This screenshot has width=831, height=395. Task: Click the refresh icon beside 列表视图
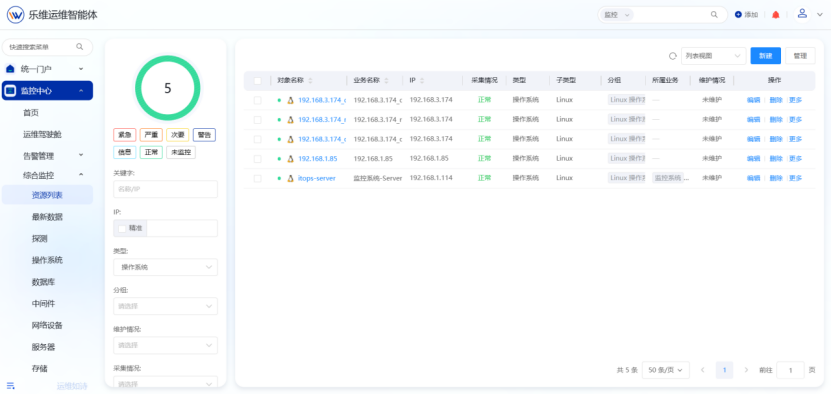coord(673,56)
